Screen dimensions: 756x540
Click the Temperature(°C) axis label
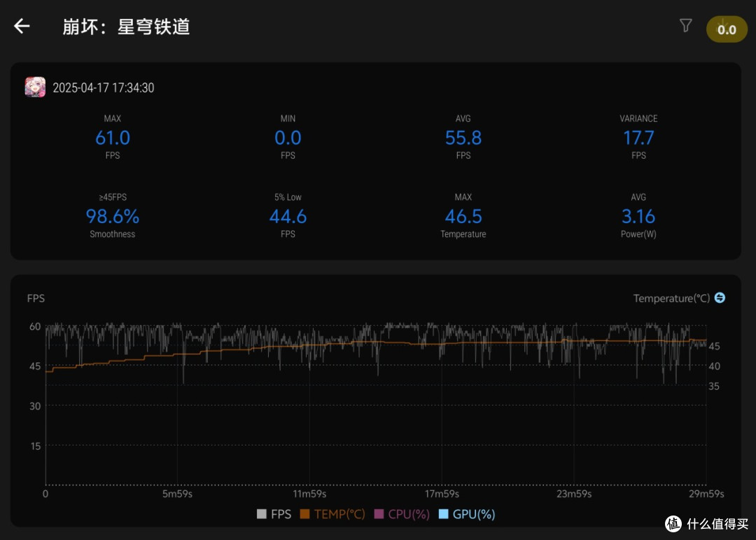coord(671,298)
